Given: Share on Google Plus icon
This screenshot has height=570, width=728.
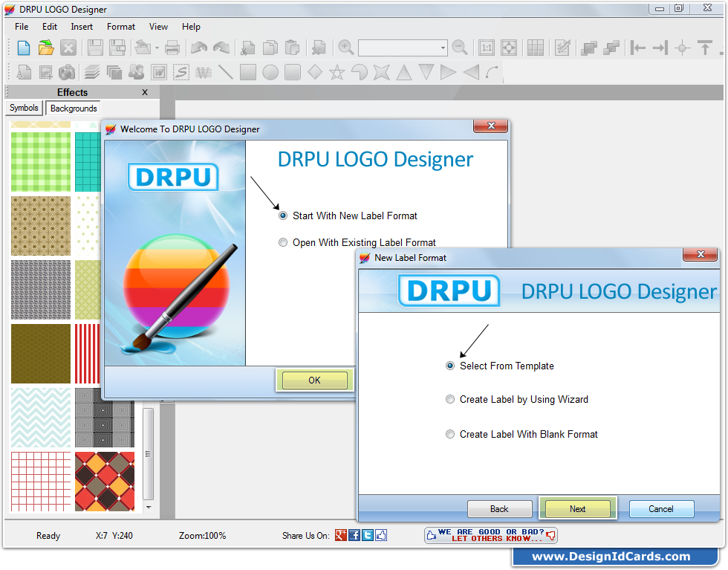Looking at the screenshot, I should [341, 535].
